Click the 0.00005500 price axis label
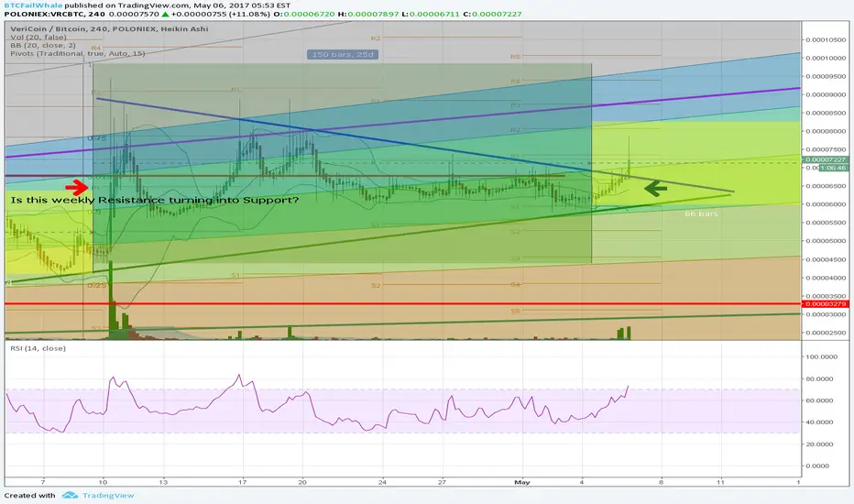Viewport: 854px width, 504px height. 827,223
